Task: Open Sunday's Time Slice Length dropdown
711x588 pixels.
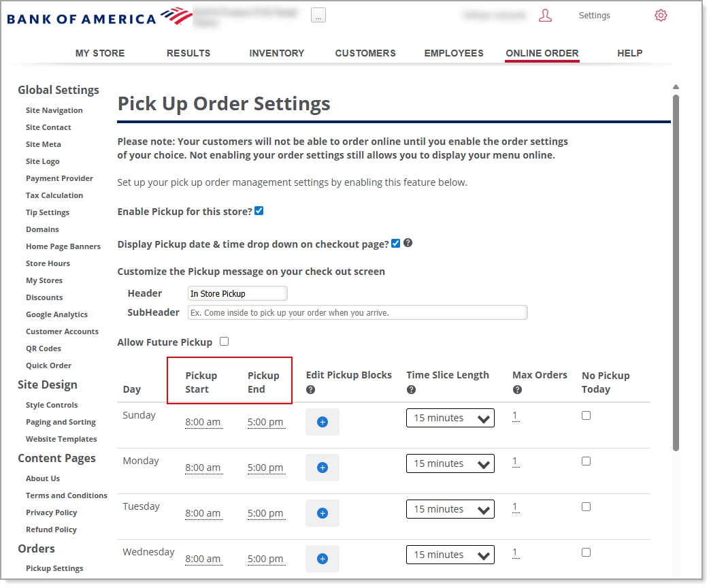Action: tap(450, 417)
